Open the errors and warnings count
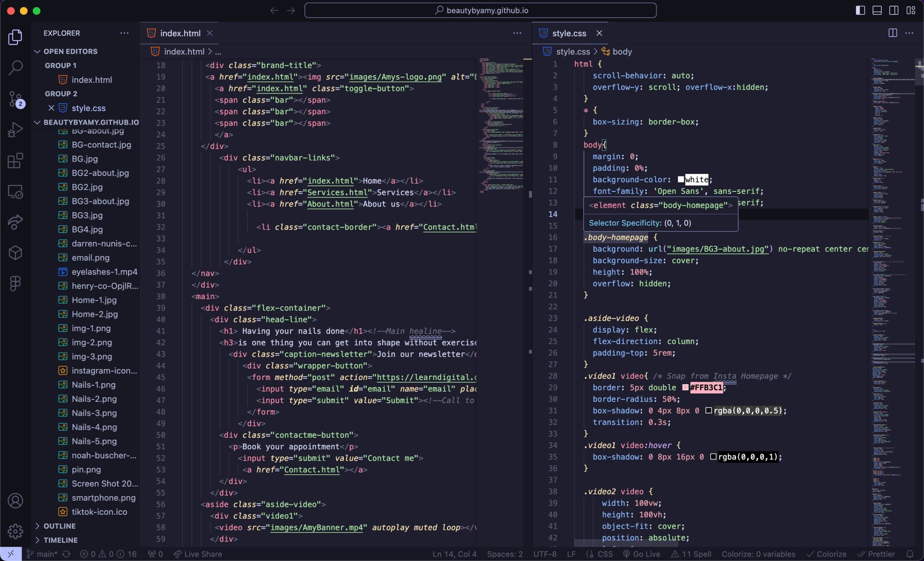The image size is (924, 561). pos(108,554)
